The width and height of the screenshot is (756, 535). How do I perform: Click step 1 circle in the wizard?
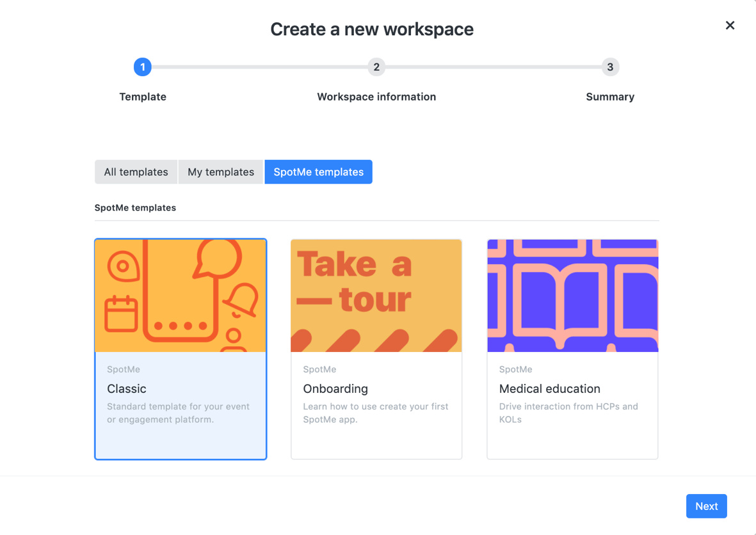[x=143, y=67]
